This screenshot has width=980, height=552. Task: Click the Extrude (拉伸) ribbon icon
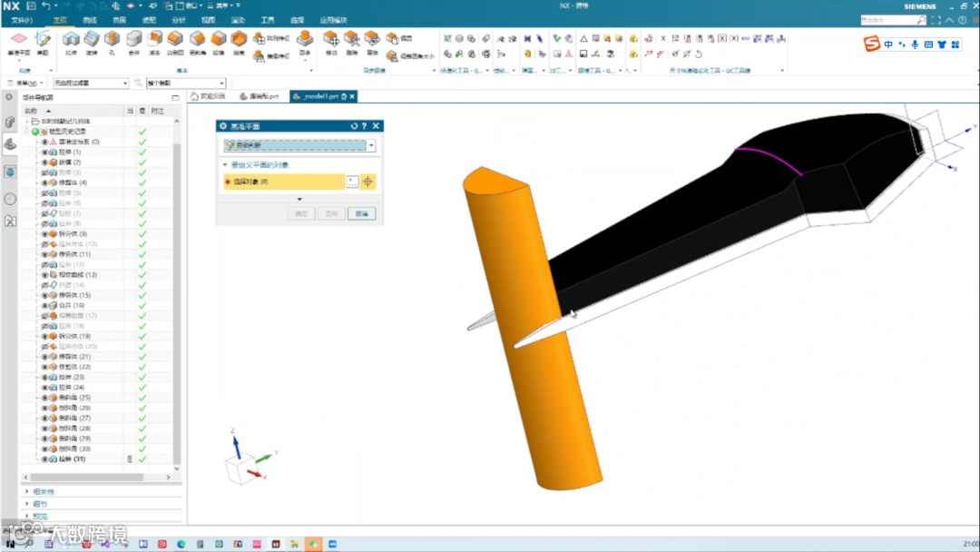pyautogui.click(x=71, y=42)
